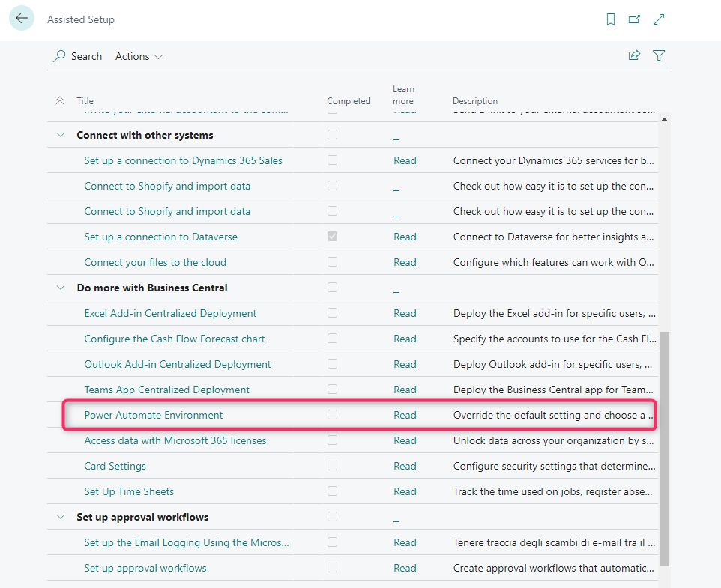Click the Completed column header
This screenshot has width=721, height=588.
349,101
